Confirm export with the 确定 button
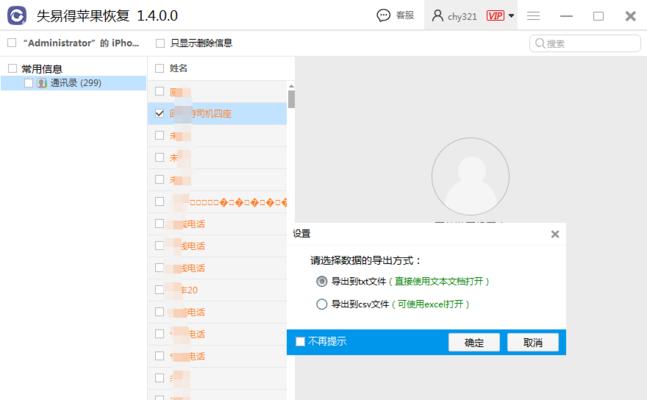This screenshot has width=647, height=400. (x=474, y=342)
